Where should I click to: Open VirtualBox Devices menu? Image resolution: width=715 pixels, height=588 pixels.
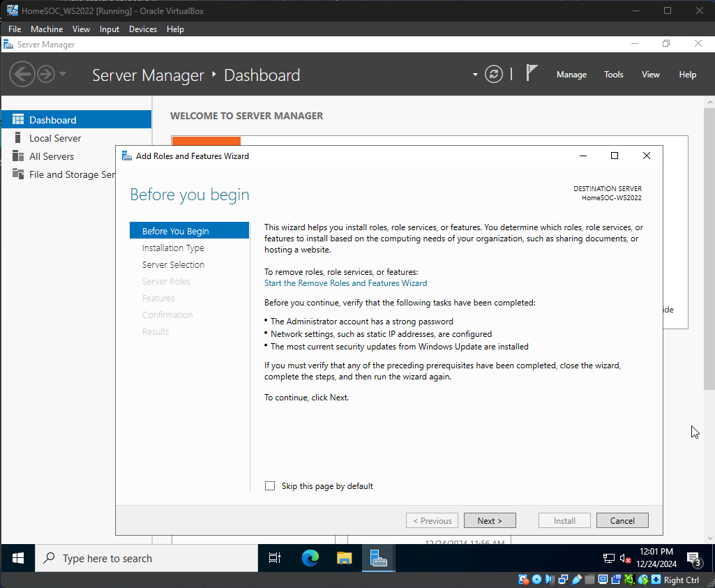coord(142,29)
